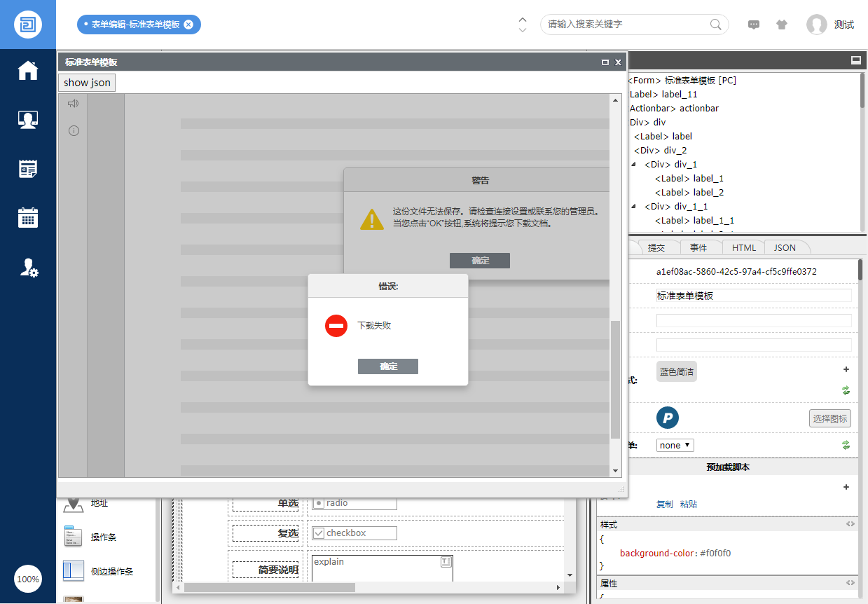This screenshot has width=868, height=604.
Task: Click the dialog vertical scrollbar up arrow
Action: (x=616, y=100)
